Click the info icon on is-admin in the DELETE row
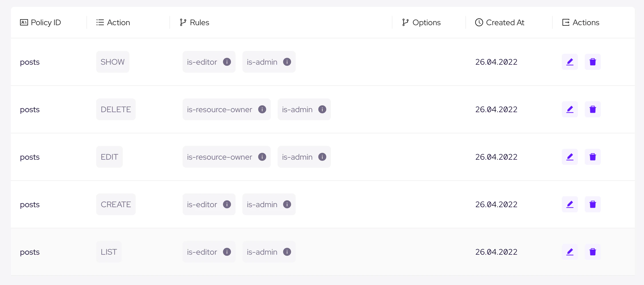644x285 pixels. [322, 109]
